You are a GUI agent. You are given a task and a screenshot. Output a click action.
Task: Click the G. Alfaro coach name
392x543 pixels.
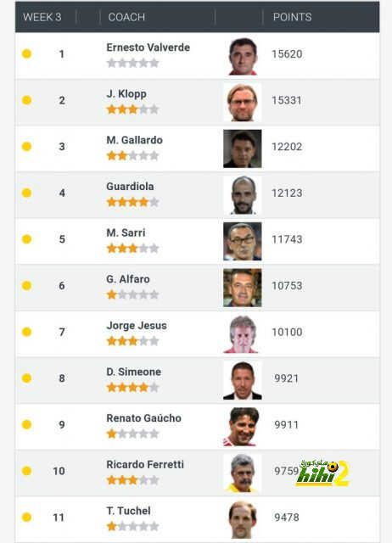click(x=128, y=279)
